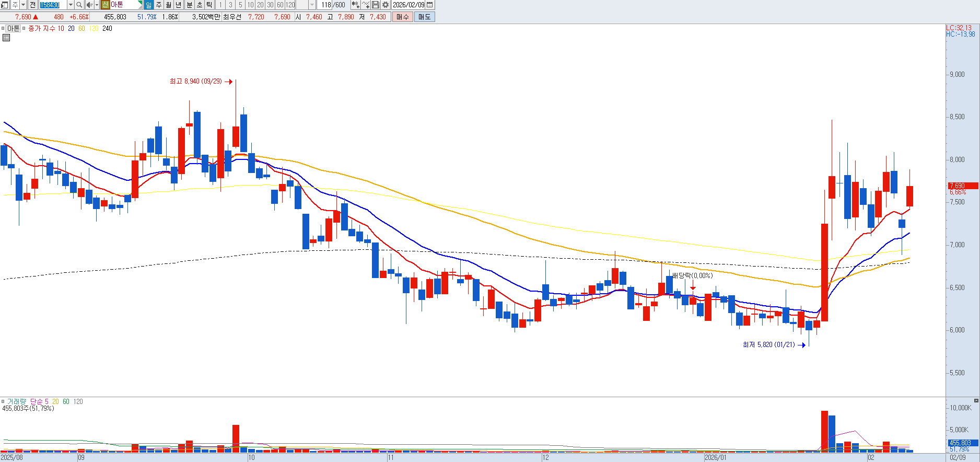Click the add line indicator icon
The image size is (980, 462).
coord(366,5)
